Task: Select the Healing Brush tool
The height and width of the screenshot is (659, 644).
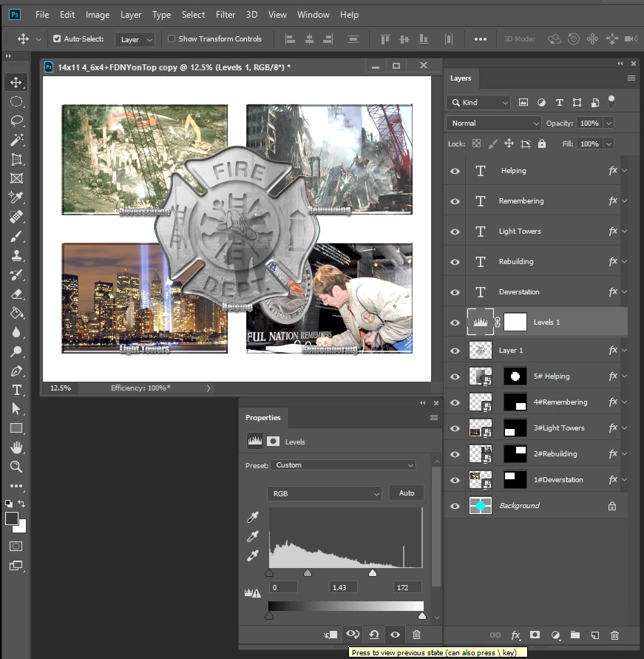Action: tap(16, 217)
